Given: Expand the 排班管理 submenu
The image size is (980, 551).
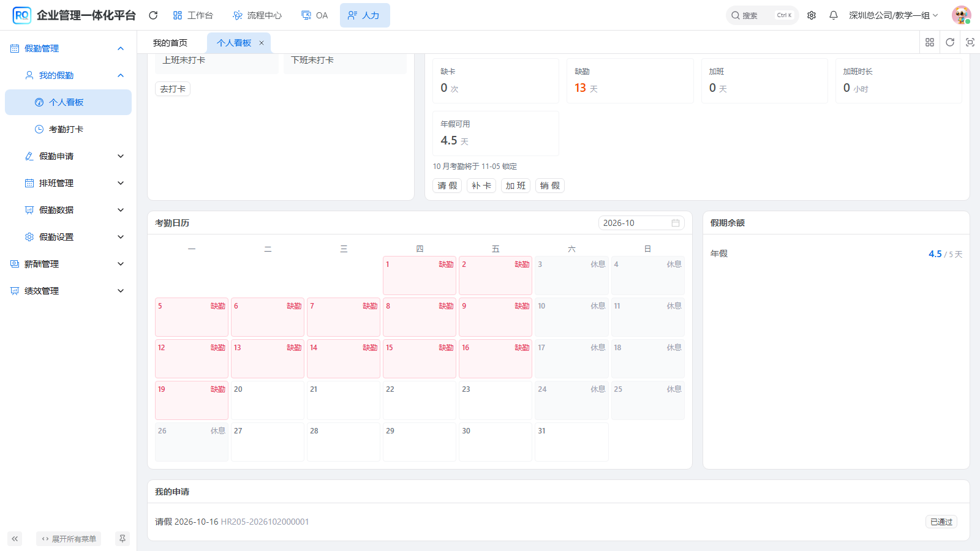Looking at the screenshot, I should [x=68, y=183].
